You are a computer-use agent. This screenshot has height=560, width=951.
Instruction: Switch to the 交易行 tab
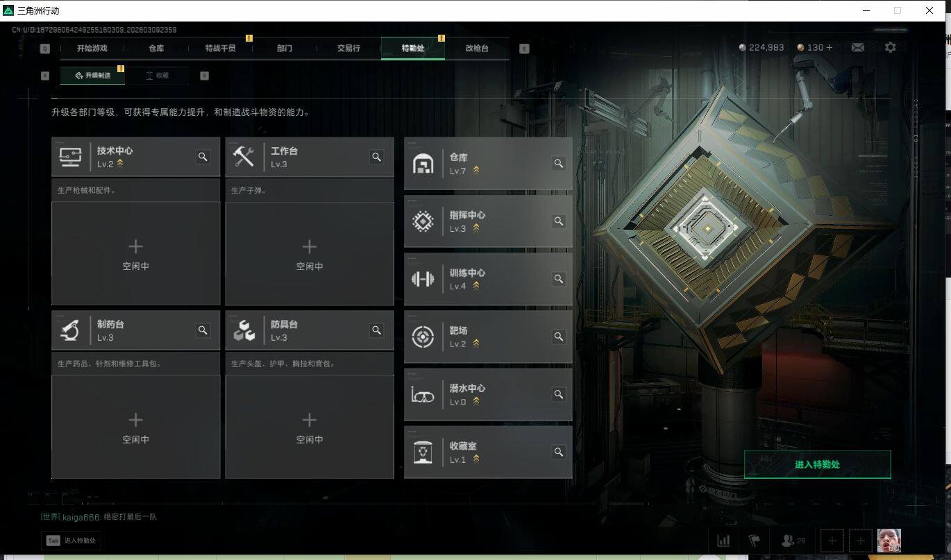(x=348, y=49)
